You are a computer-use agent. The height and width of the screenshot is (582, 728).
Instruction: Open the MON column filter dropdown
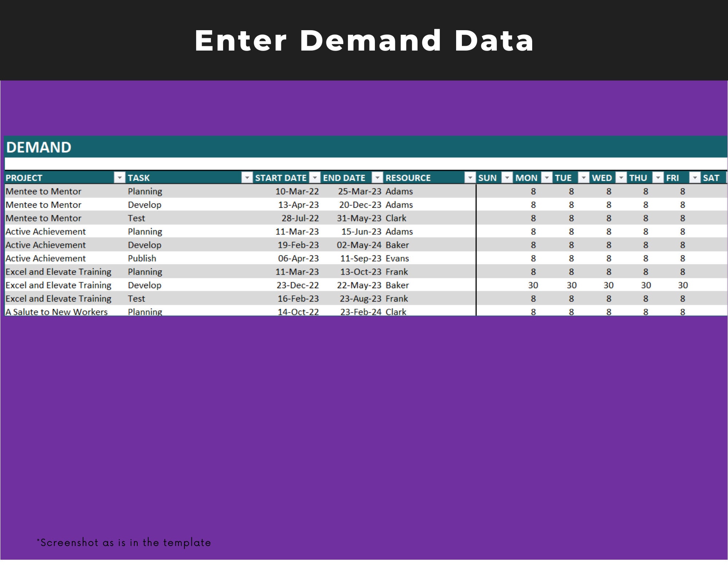tap(546, 178)
